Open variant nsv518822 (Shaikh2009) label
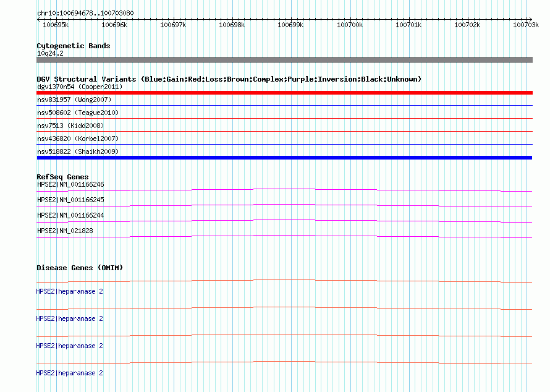This screenshot has width=550, height=392. pyautogui.click(x=78, y=151)
